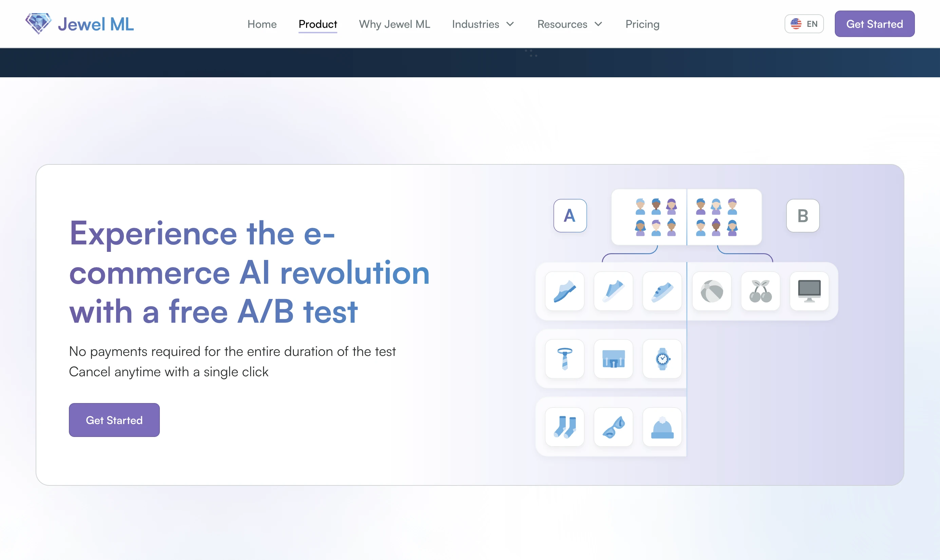The width and height of the screenshot is (940, 560).
Task: Click the cherries product icon
Action: [760, 291]
